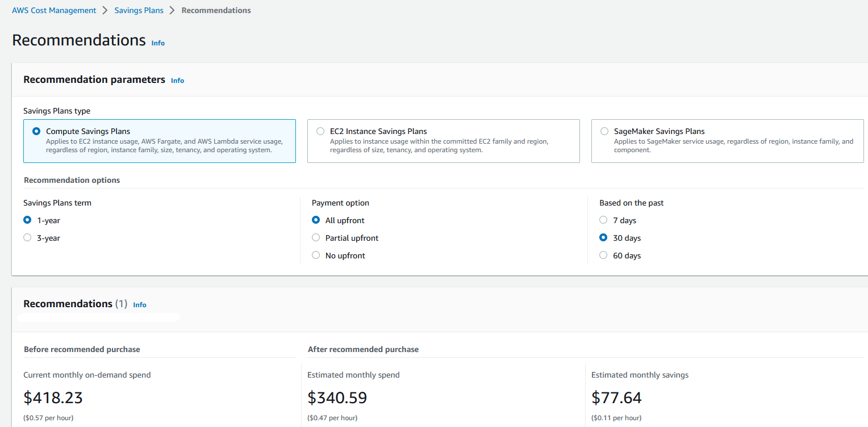Base recommendations on the past 7 days
Viewport: 868px width, 427px height.
(603, 220)
